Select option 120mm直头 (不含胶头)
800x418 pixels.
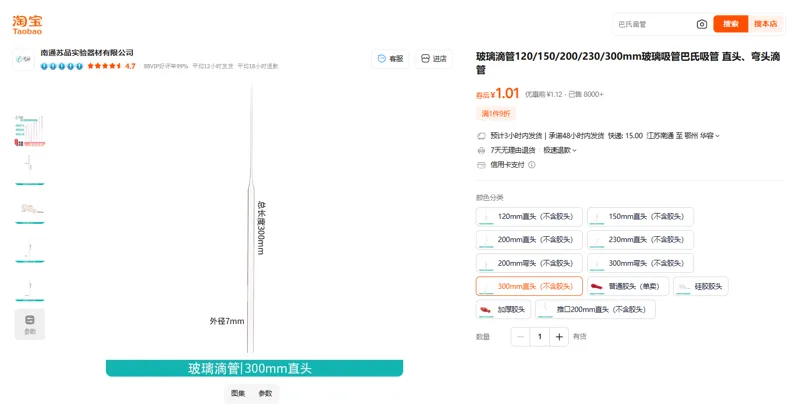(x=529, y=216)
